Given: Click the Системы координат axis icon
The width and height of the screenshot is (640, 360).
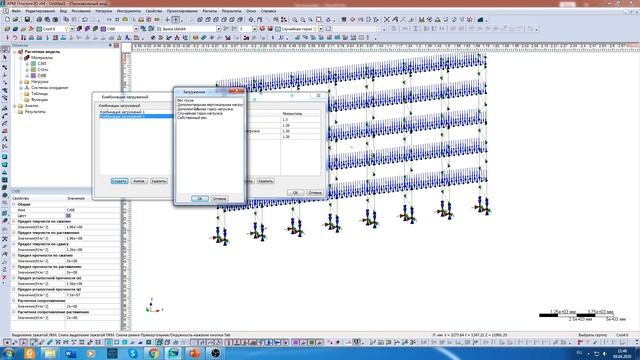Looking at the screenshot, I should 27,87.
